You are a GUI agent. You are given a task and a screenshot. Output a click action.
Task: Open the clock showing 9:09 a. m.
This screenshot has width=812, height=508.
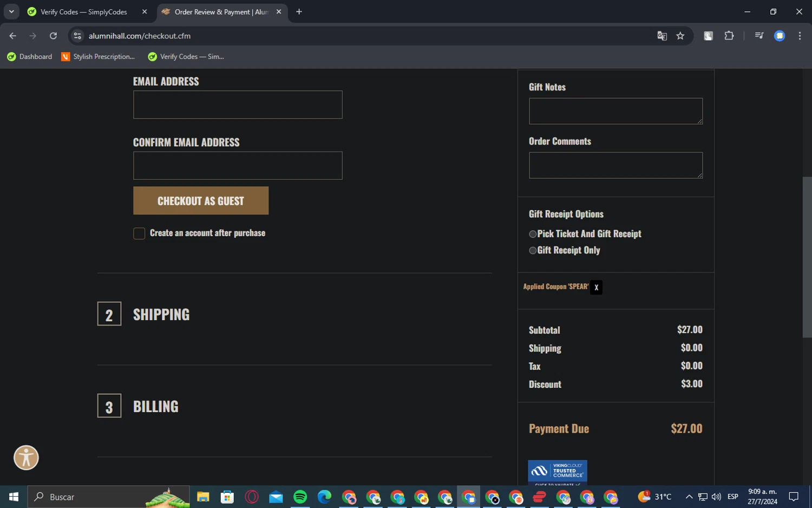[762, 497]
